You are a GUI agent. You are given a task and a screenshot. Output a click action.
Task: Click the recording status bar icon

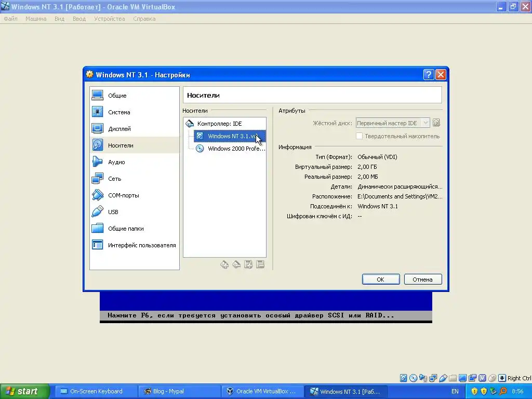[472, 378]
